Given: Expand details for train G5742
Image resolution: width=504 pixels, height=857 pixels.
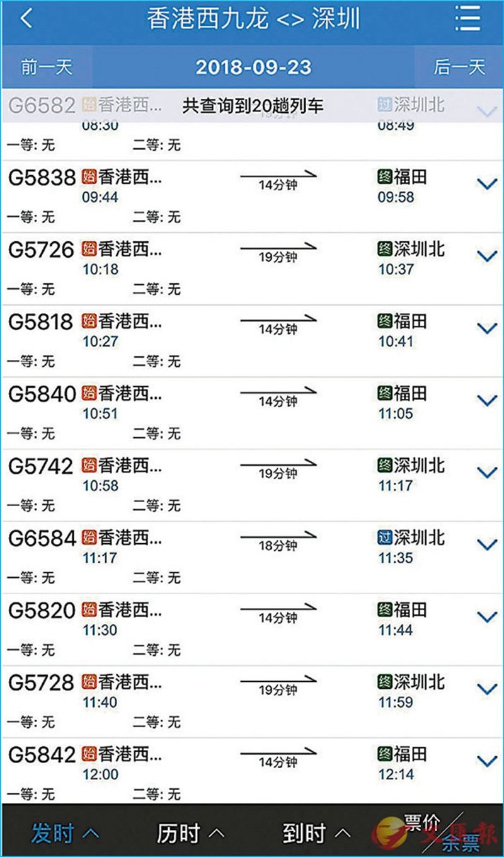Looking at the screenshot, I should pyautogui.click(x=487, y=473).
